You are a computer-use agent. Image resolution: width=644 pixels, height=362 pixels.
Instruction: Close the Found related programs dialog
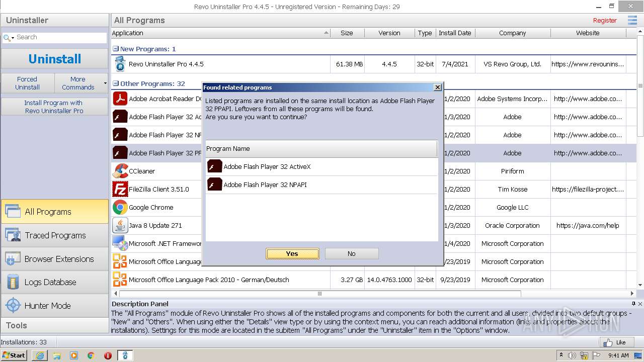click(x=438, y=87)
